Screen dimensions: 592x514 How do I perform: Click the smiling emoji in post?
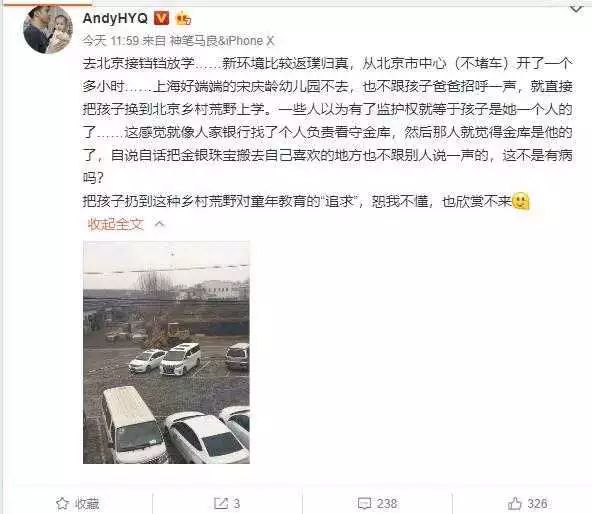tap(521, 201)
